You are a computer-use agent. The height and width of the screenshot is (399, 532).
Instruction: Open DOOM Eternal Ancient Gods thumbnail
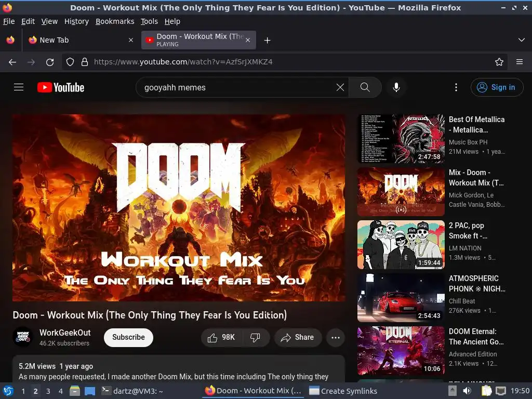click(x=401, y=351)
